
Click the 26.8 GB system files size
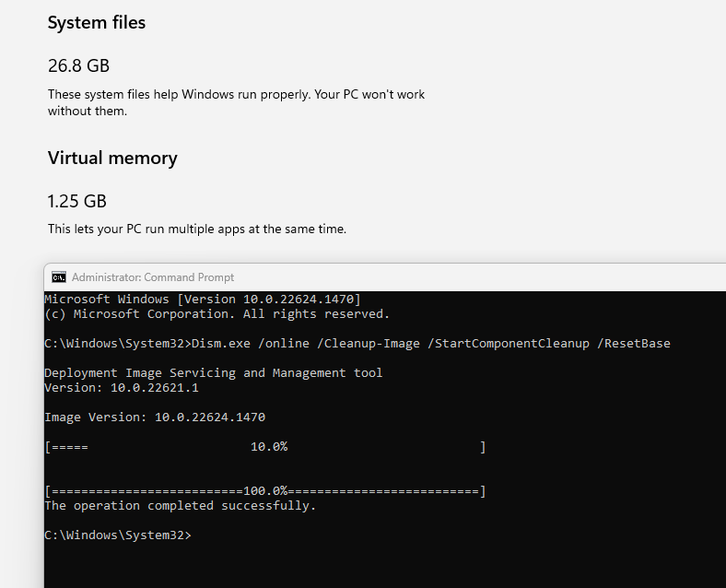coord(78,65)
